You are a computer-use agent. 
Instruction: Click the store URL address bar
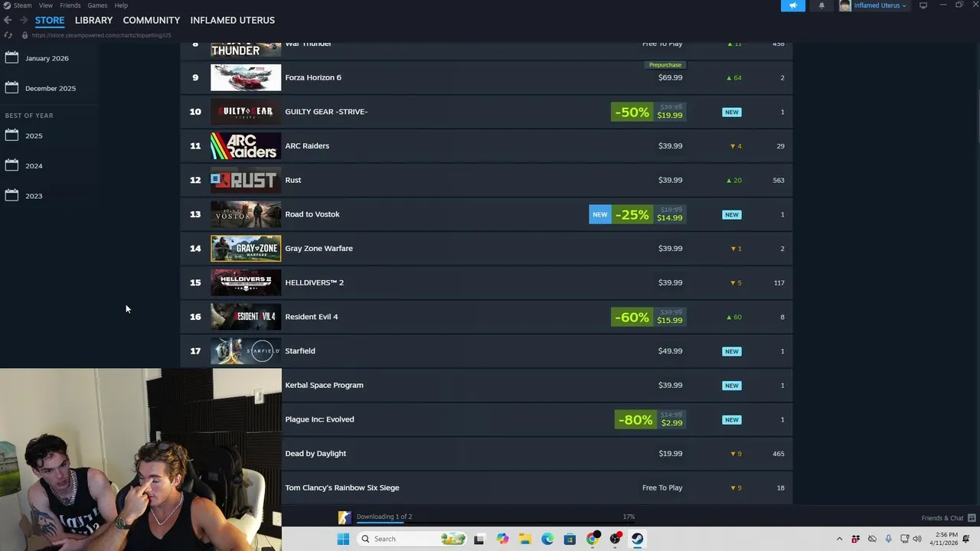[102, 35]
